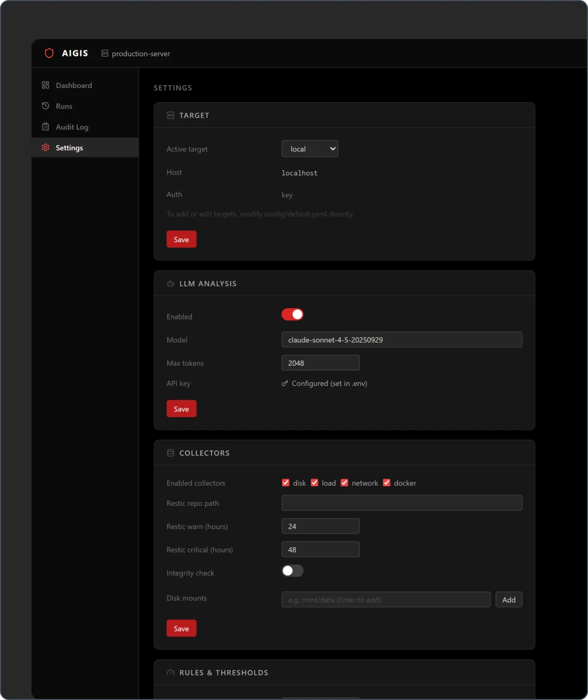The width and height of the screenshot is (588, 700).
Task: Click the Runs history clock icon
Action: 46,106
